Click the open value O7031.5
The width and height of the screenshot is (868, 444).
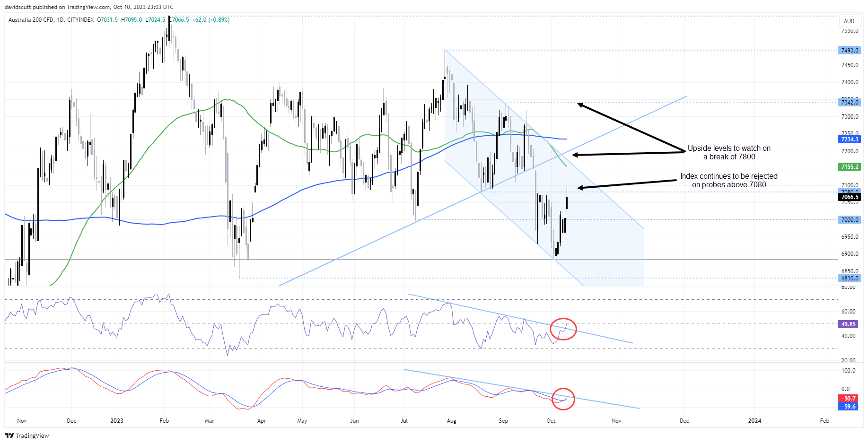(107, 20)
